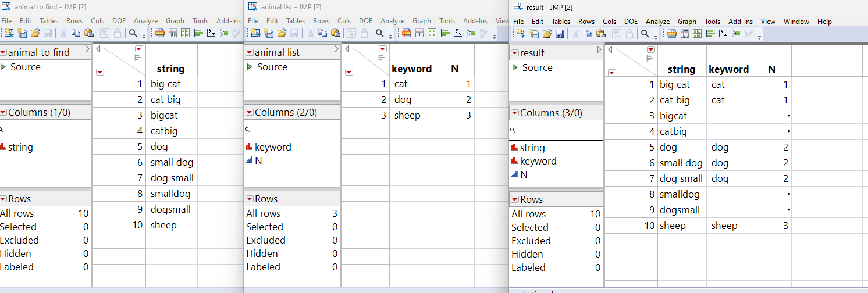
Task: Click Open file folder icon in animal list toolbar
Action: [x=281, y=33]
